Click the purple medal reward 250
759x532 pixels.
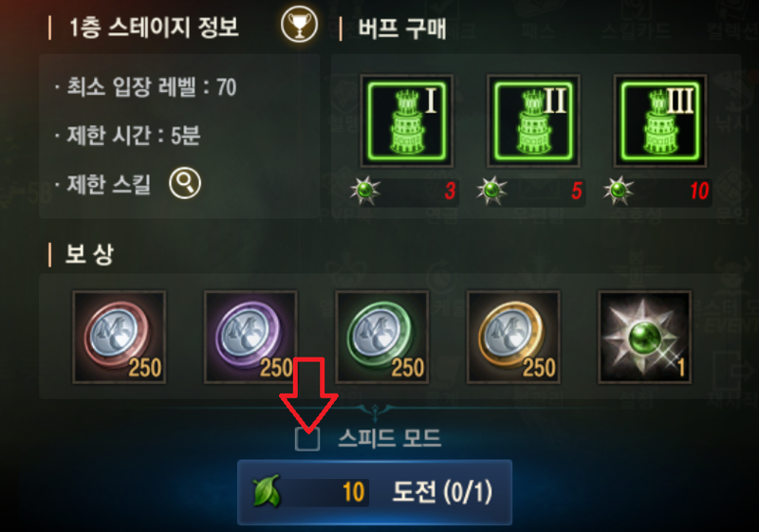(250, 337)
